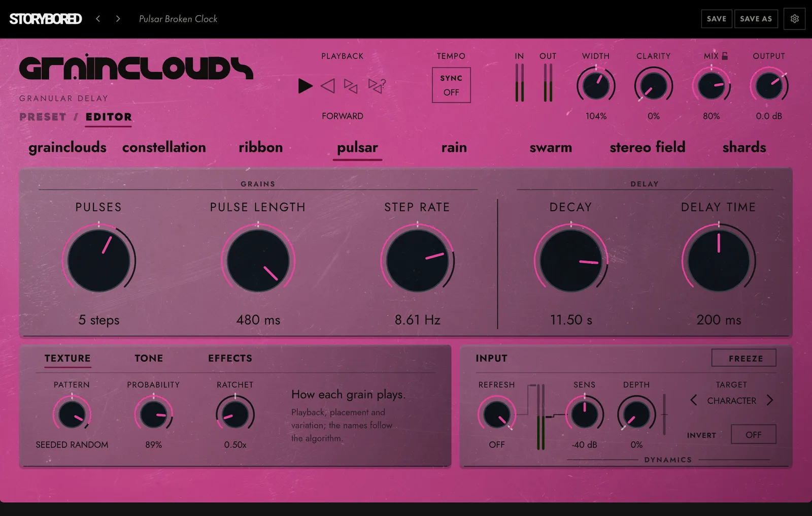Open settings gear in top bar
Image resolution: width=812 pixels, height=516 pixels.
click(795, 19)
